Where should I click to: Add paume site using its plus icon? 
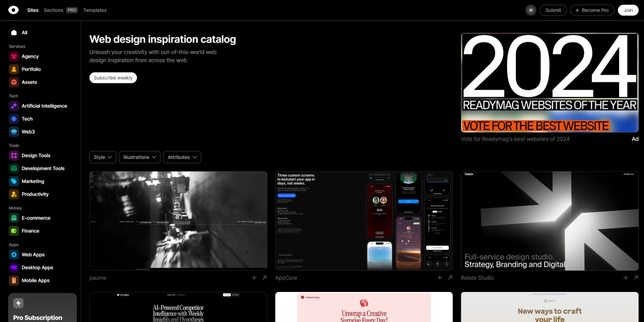pyautogui.click(x=254, y=278)
